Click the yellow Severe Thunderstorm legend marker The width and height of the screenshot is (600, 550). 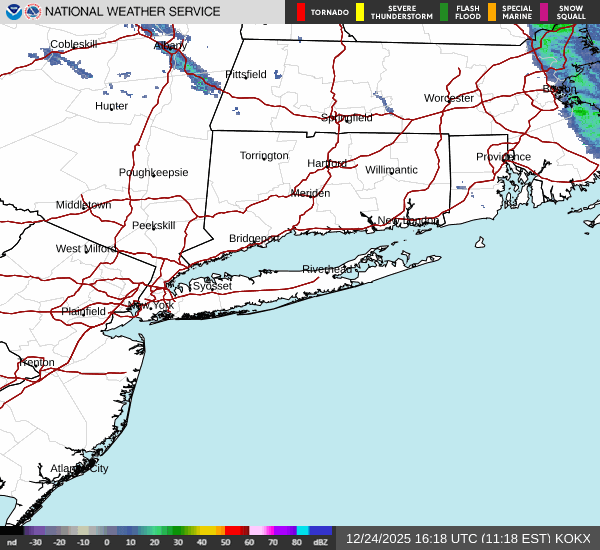click(359, 12)
